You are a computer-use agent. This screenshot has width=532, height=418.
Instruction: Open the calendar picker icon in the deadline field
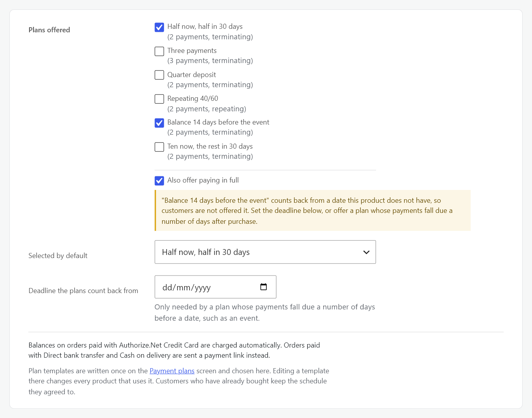coord(263,287)
